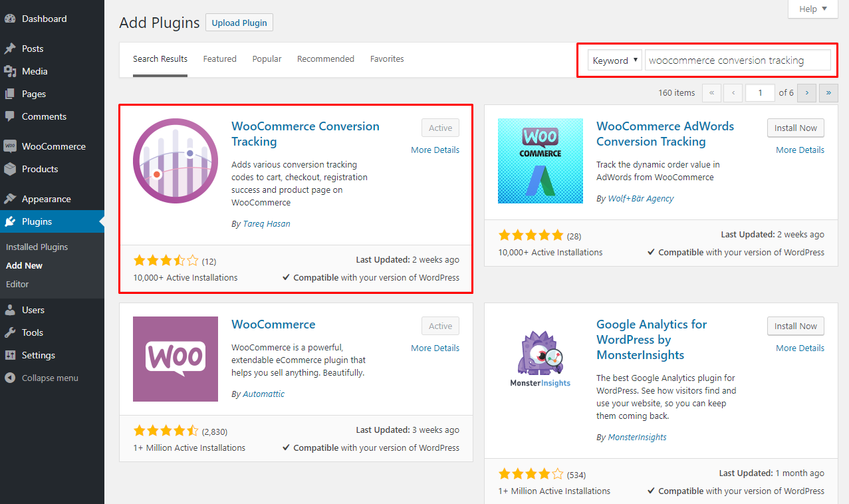The height and width of the screenshot is (504, 849).
Task: Open the WooCommerce Conversion Tracking title link
Action: (x=305, y=134)
